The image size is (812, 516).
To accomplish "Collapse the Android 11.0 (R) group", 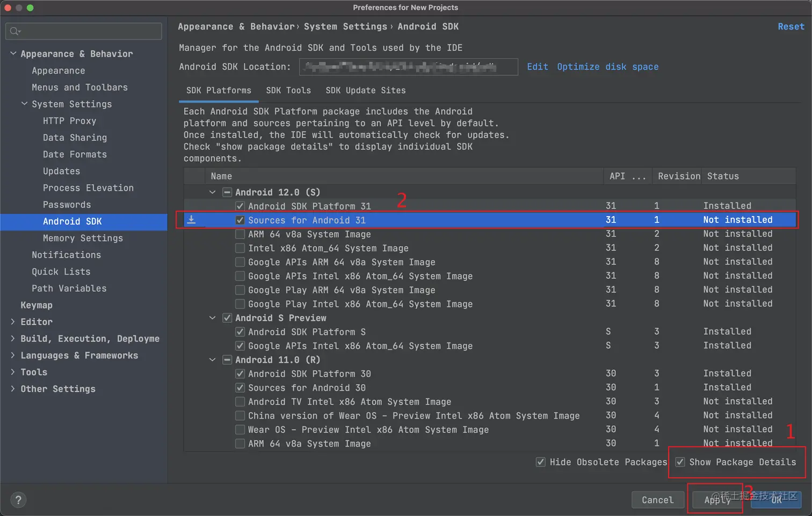I will (x=213, y=360).
